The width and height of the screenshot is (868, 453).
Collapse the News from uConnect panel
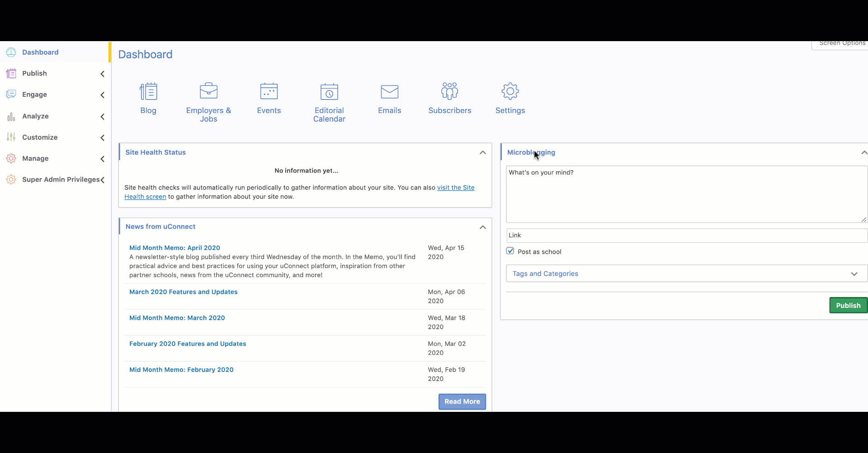482,227
